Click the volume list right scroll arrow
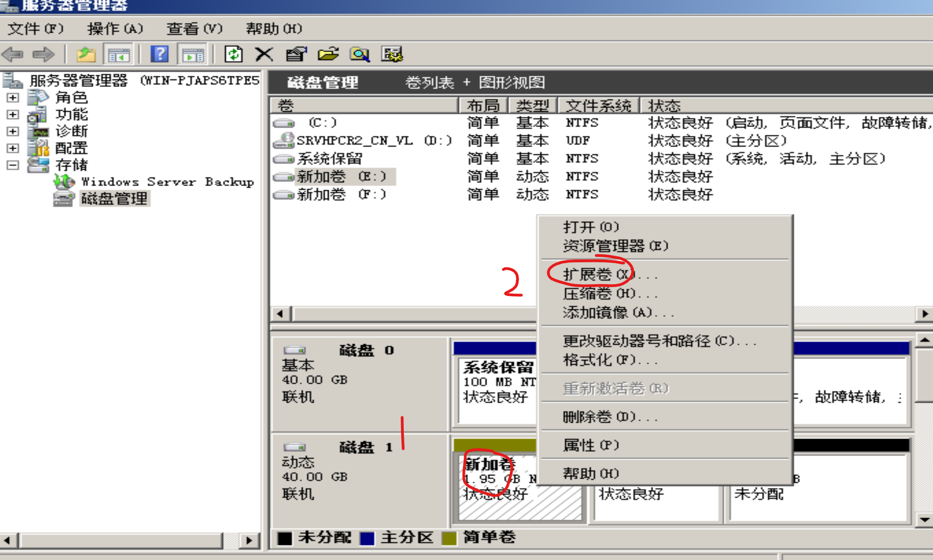Viewport: 933px width, 560px height. pos(925,314)
